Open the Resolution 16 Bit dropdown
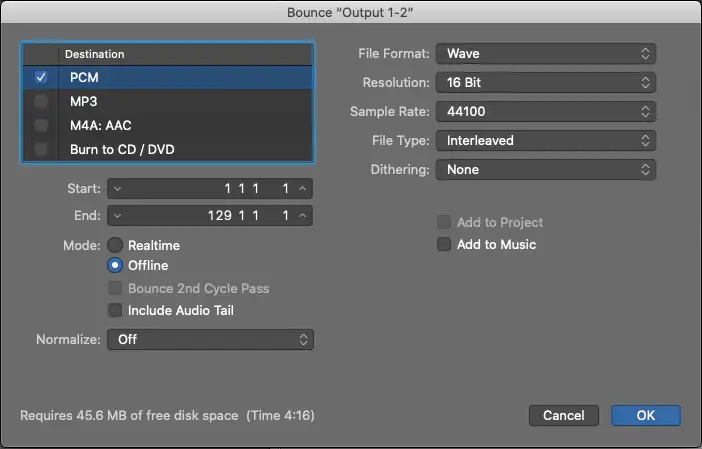Viewport: 702px width, 449px height. (545, 82)
